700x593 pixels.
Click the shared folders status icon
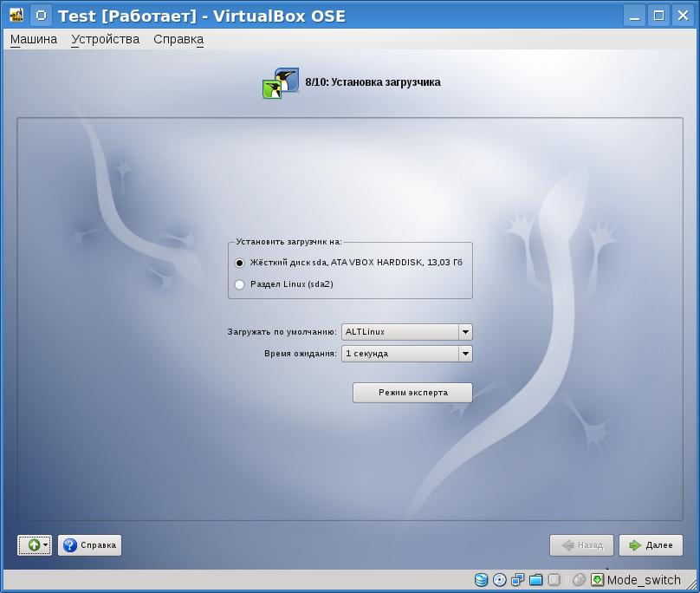pyautogui.click(x=536, y=580)
